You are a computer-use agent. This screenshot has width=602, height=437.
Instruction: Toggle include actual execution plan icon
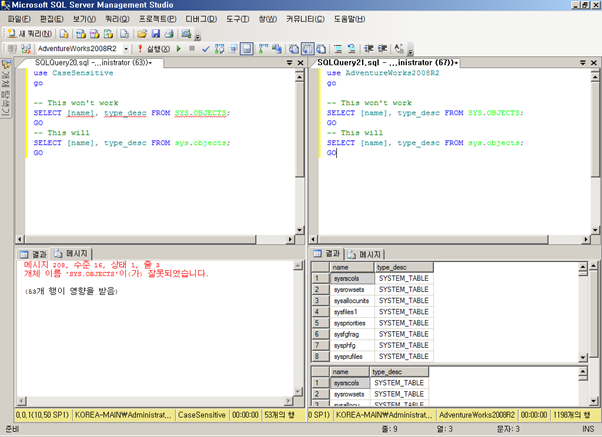263,49
